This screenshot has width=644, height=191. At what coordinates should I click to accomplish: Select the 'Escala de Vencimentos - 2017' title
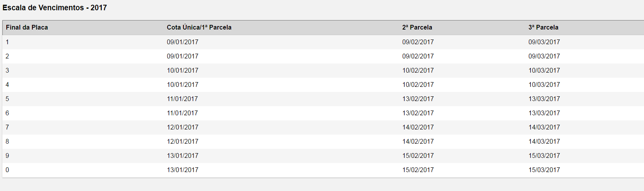point(54,7)
